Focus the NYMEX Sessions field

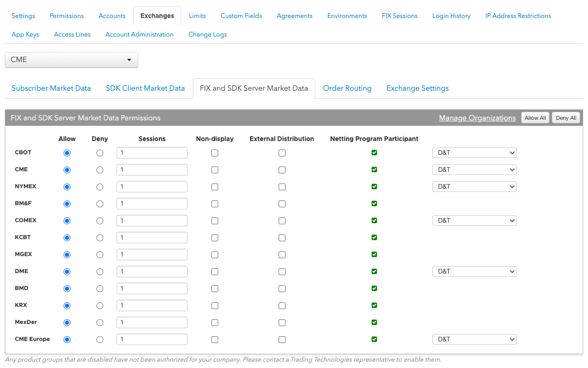click(152, 187)
